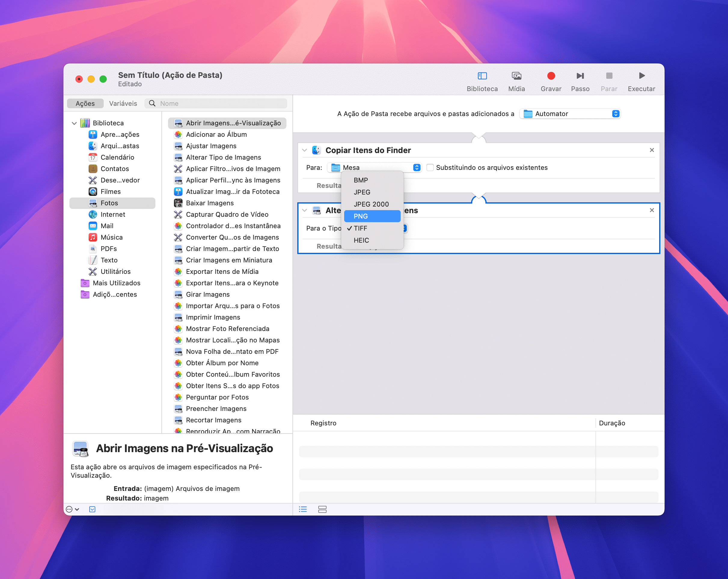
Task: Switch log to list view icon
Action: point(303,510)
